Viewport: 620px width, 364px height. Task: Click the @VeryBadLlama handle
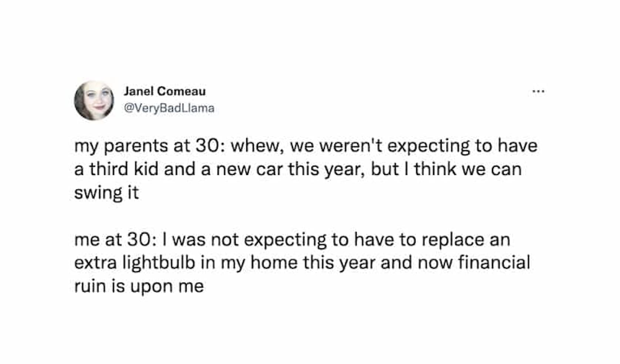[x=169, y=108]
